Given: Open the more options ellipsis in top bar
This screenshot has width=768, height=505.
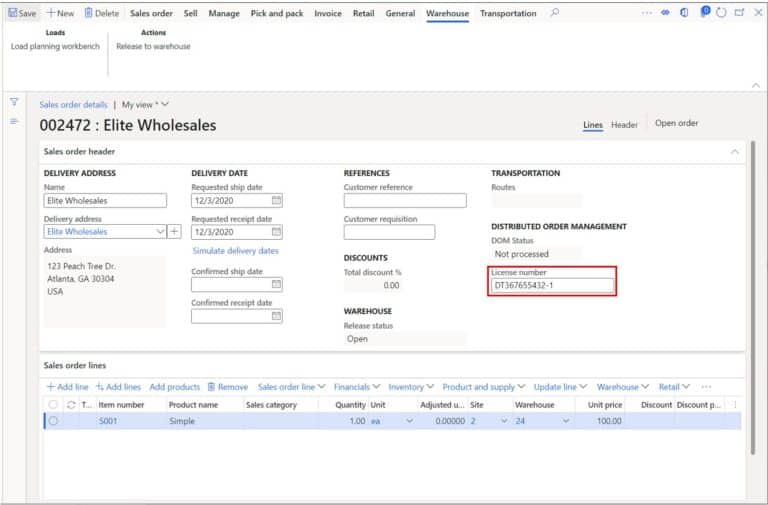Looking at the screenshot, I should point(647,13).
